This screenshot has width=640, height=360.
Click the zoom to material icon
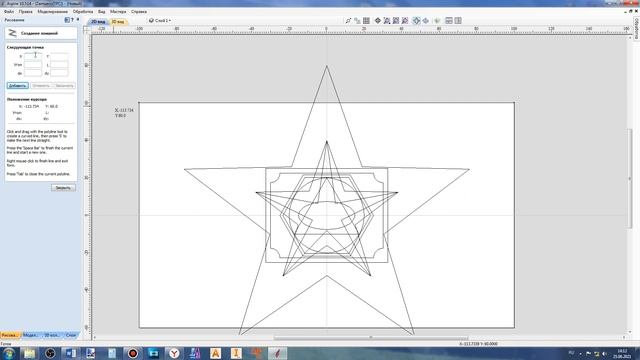396,20
